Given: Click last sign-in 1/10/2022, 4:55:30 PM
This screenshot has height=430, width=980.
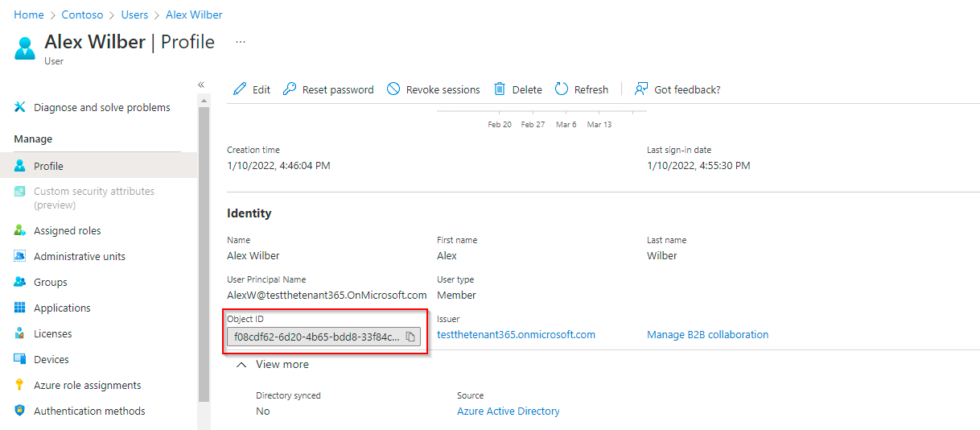Looking at the screenshot, I should 698,165.
